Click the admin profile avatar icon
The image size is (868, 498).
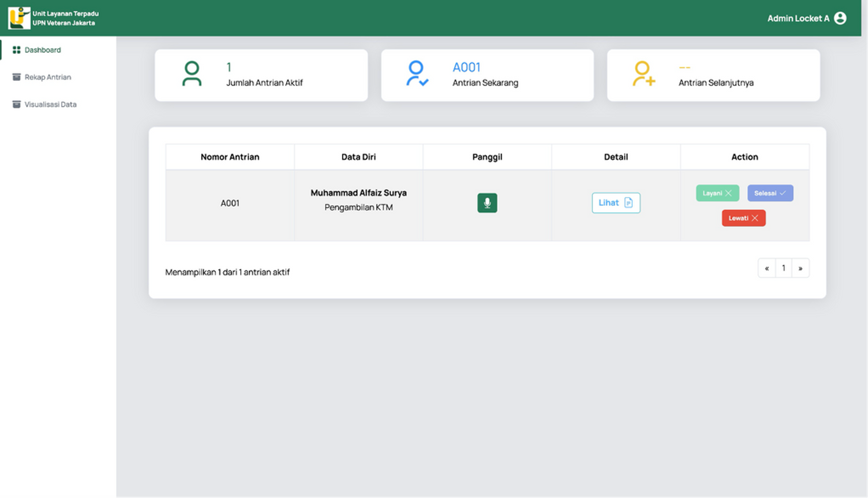(x=840, y=18)
